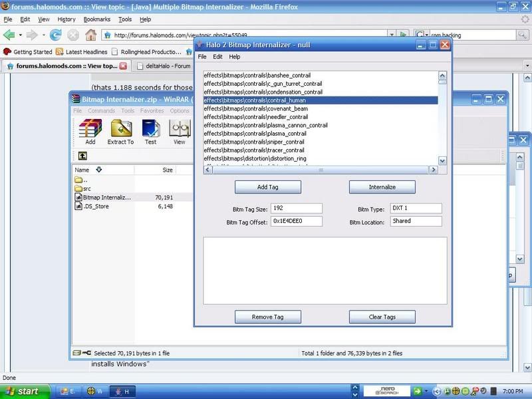Viewport: 532px width, 399px height.
Task: Close the forums.halomods.com Firefox tab
Action: tap(123, 66)
